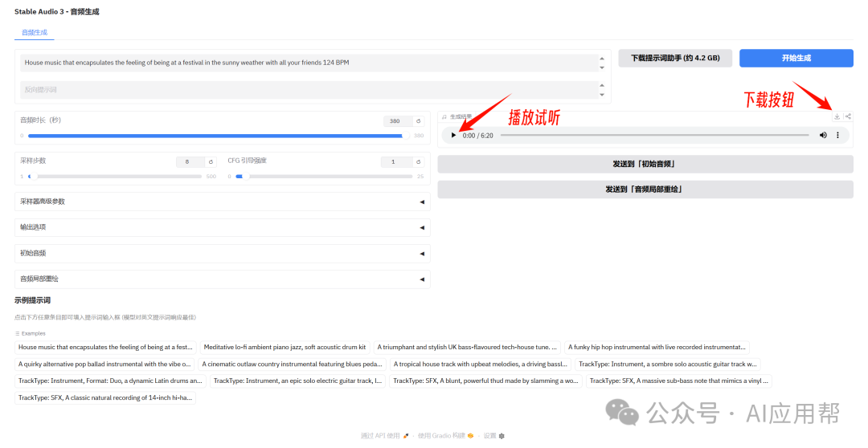This screenshot has width=868, height=448.
Task: Click the 音频时长 number field showing 380
Action: coord(398,121)
